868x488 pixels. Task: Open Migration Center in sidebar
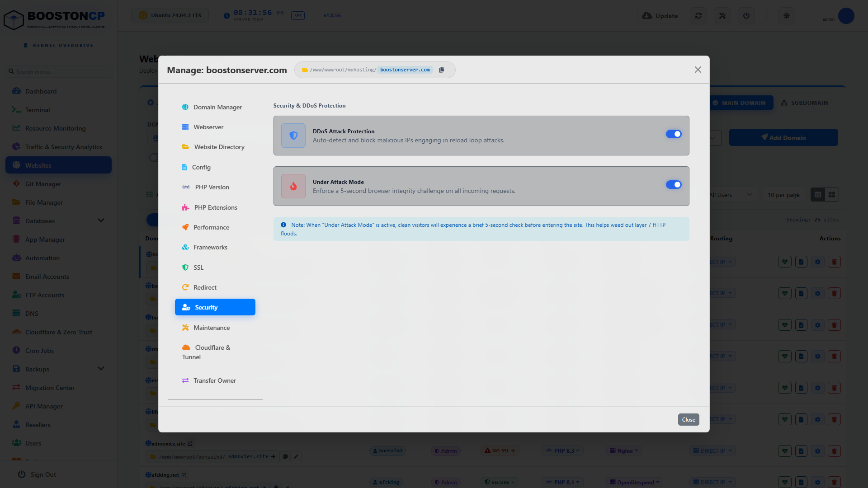(58, 388)
